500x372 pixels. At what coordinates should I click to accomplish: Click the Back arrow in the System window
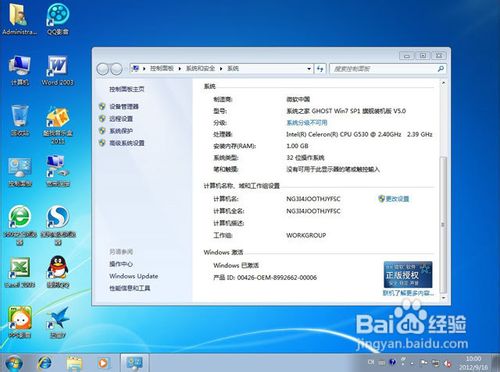(103, 69)
